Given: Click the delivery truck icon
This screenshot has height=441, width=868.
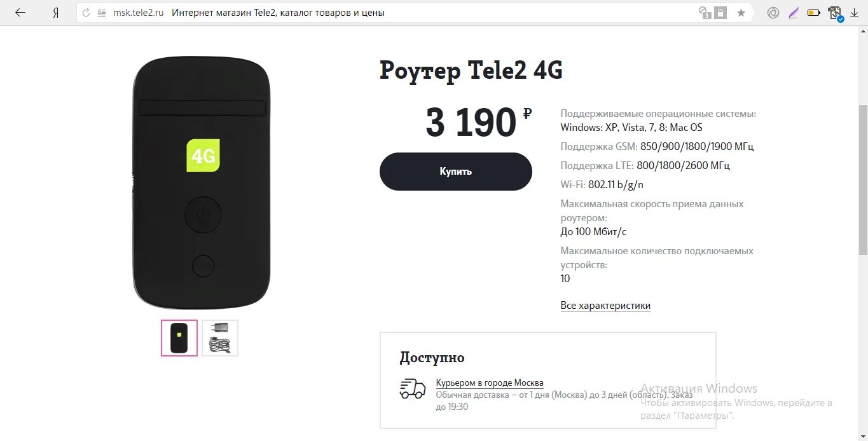Looking at the screenshot, I should pos(413,388).
